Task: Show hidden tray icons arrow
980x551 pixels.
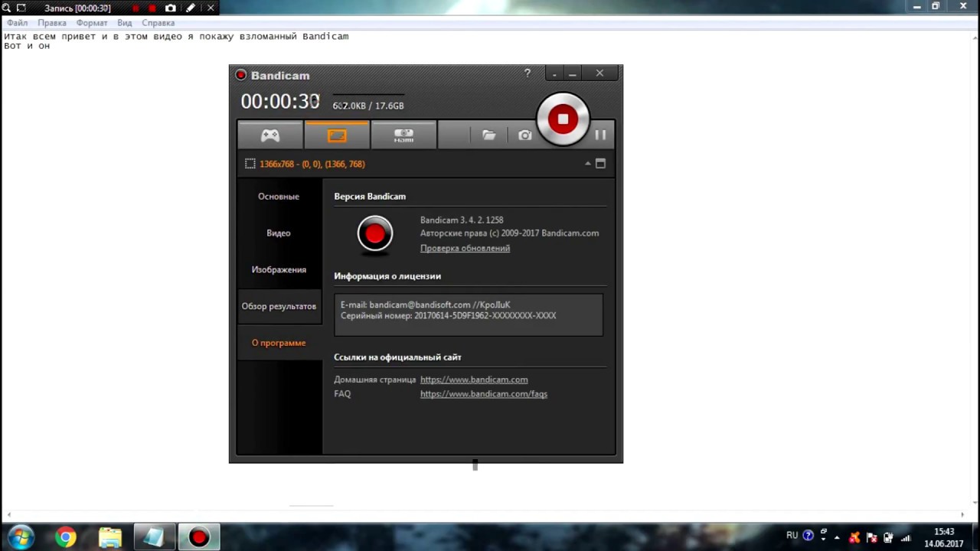Action: click(837, 537)
